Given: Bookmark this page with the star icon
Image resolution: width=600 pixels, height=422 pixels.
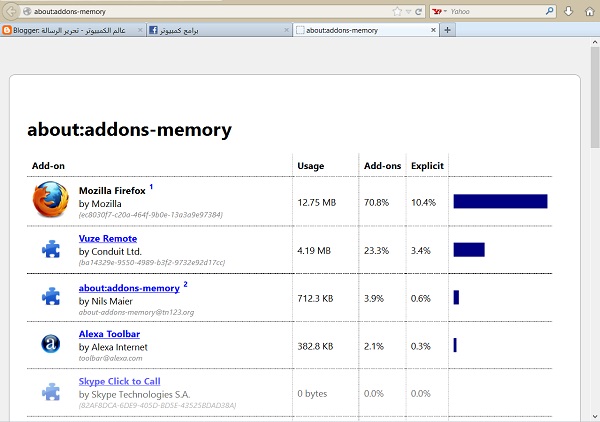Looking at the screenshot, I should point(397,11).
